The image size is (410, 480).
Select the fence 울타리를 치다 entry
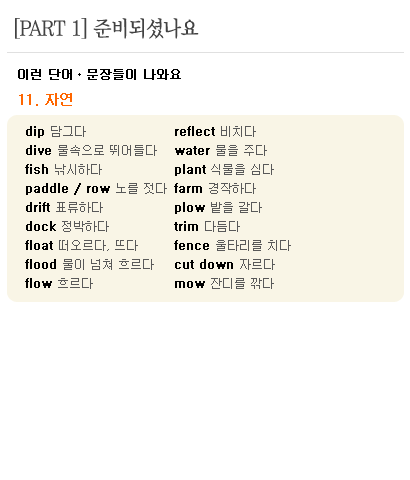pyautogui.click(x=233, y=245)
